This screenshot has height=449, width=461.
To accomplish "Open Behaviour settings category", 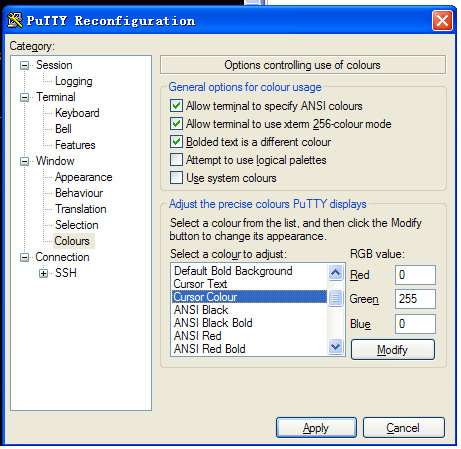I will (79, 193).
